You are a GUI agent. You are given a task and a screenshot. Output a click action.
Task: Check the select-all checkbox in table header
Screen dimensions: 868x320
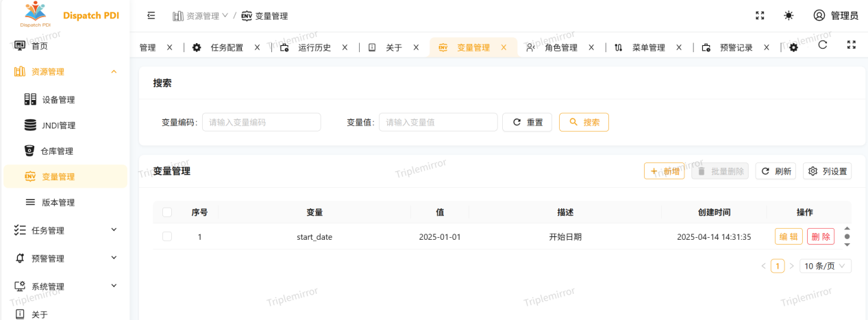pyautogui.click(x=167, y=212)
